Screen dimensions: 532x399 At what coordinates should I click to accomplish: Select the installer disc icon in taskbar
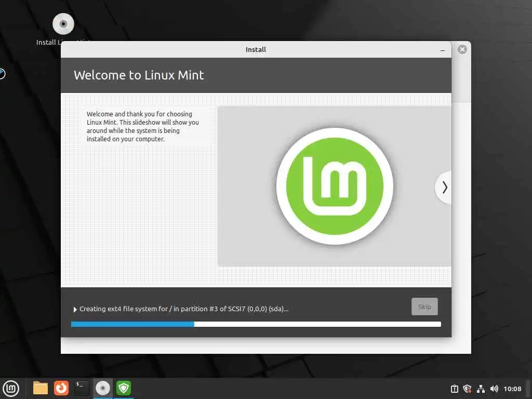(x=103, y=388)
